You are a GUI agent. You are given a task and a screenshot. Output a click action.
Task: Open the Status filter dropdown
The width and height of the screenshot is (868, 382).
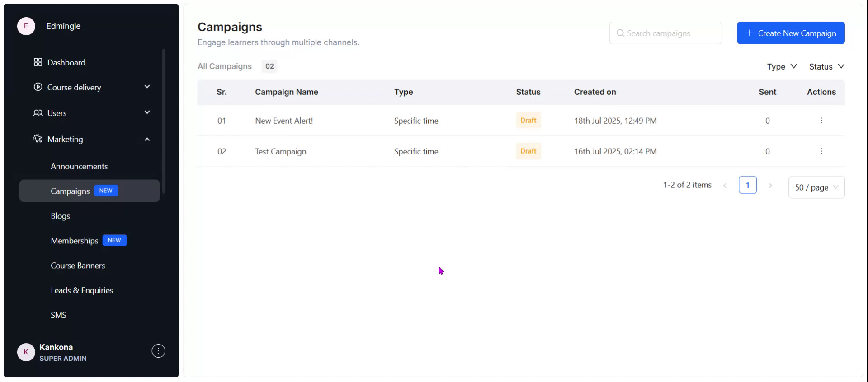826,66
